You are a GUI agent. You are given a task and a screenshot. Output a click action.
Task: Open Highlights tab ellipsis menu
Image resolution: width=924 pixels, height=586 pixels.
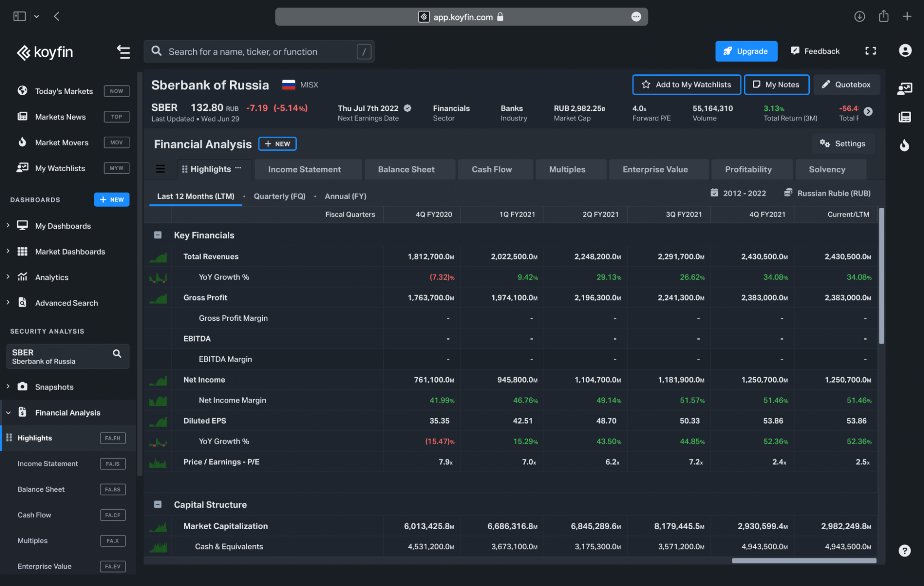point(238,168)
